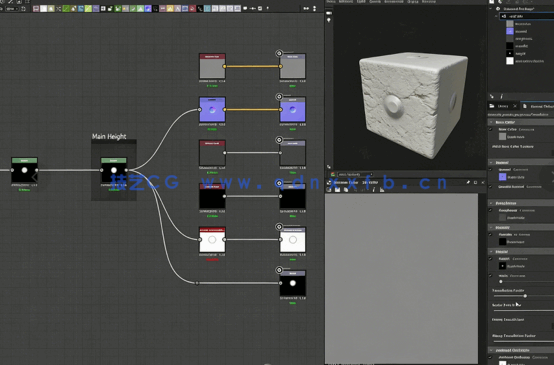Screen dimensions: 554x365
Task: Click the pink first icon in the node toolbar
Action: click(x=36, y=8)
